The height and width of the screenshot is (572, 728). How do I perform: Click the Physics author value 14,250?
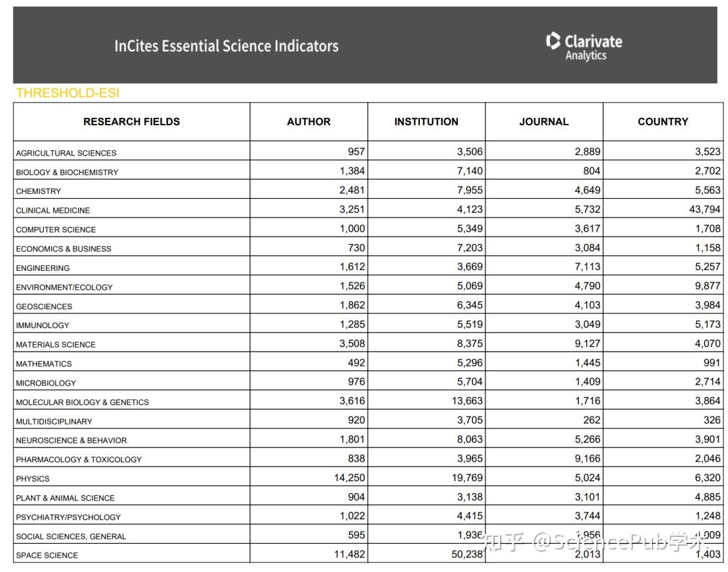pyautogui.click(x=349, y=478)
